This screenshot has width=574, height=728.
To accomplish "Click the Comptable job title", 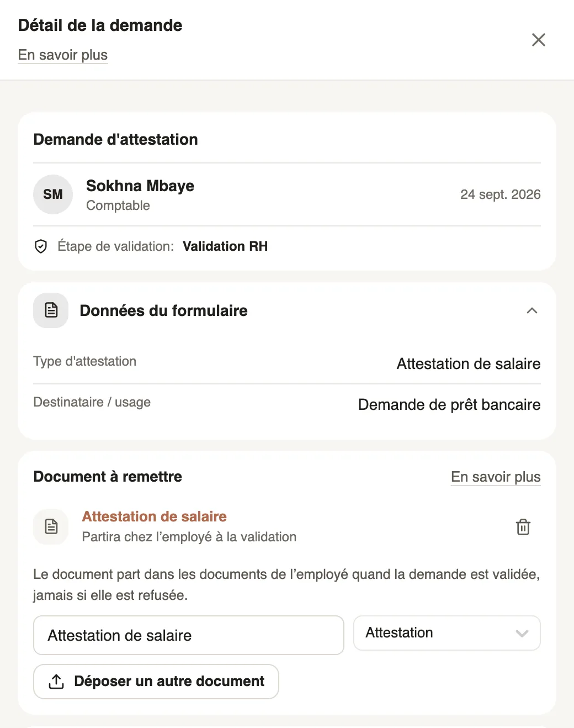I will 118,205.
